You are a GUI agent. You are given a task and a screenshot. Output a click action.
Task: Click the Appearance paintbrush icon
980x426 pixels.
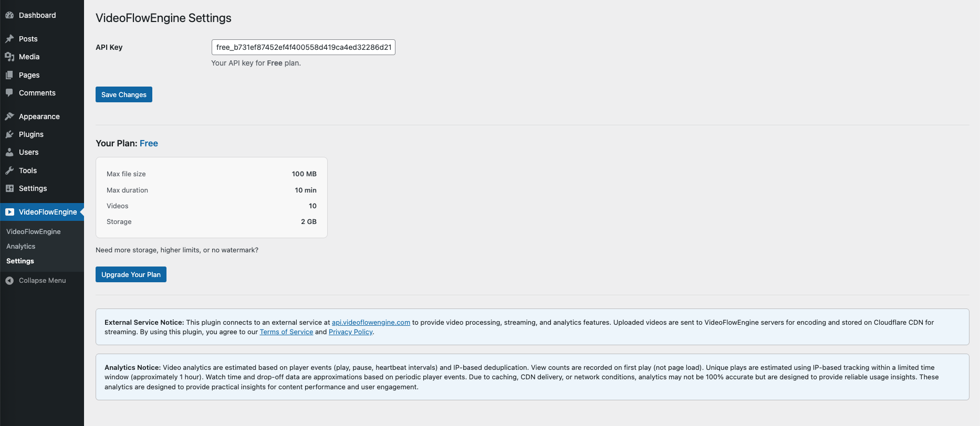coord(9,116)
